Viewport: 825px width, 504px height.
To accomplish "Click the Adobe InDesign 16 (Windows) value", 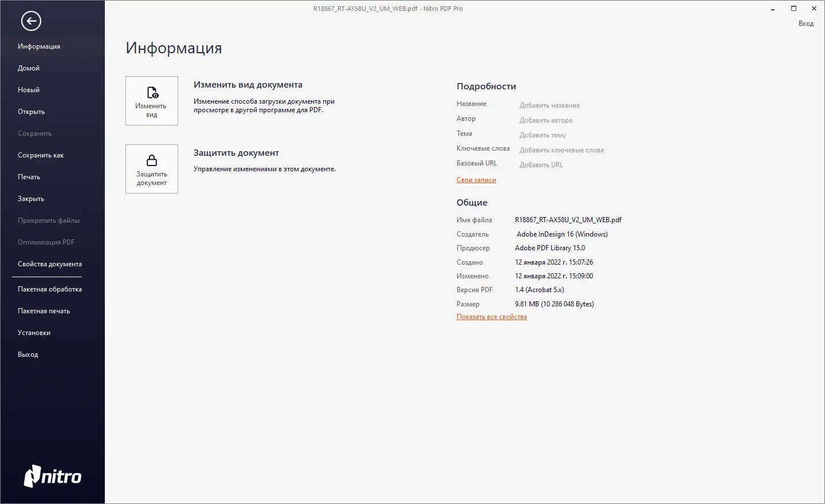I will 562,234.
